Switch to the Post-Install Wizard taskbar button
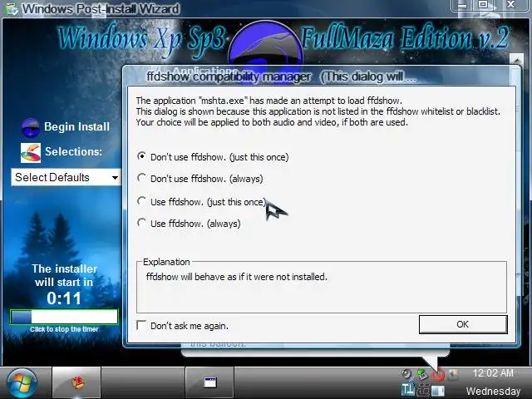This screenshot has height=399, width=532. pyautogui.click(x=76, y=382)
